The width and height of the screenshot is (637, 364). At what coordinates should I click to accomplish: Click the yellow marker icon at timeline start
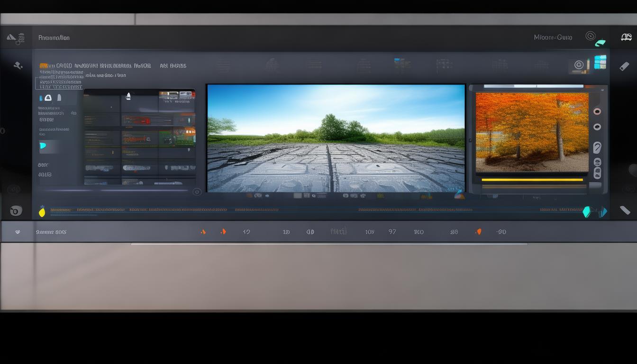(42, 212)
